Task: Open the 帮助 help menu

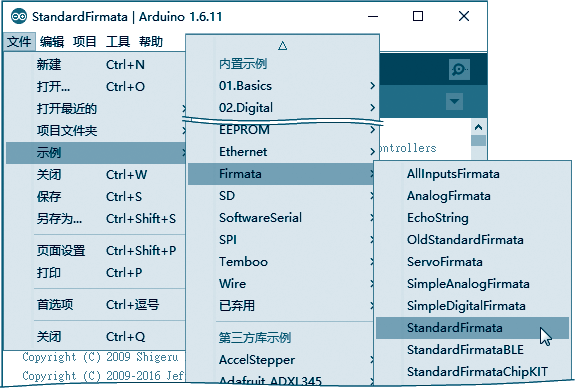Action: tap(151, 41)
